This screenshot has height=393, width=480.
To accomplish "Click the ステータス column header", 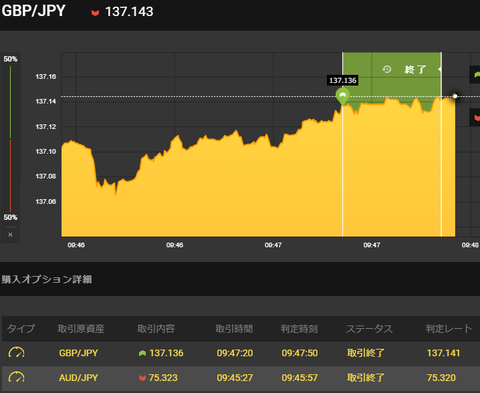I will pos(369,329).
